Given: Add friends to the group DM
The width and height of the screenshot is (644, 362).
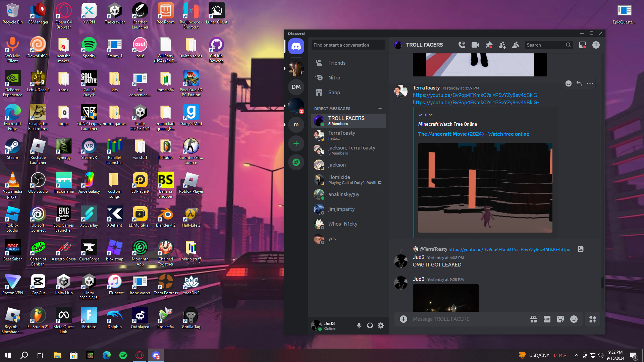Looking at the screenshot, I should [502, 45].
